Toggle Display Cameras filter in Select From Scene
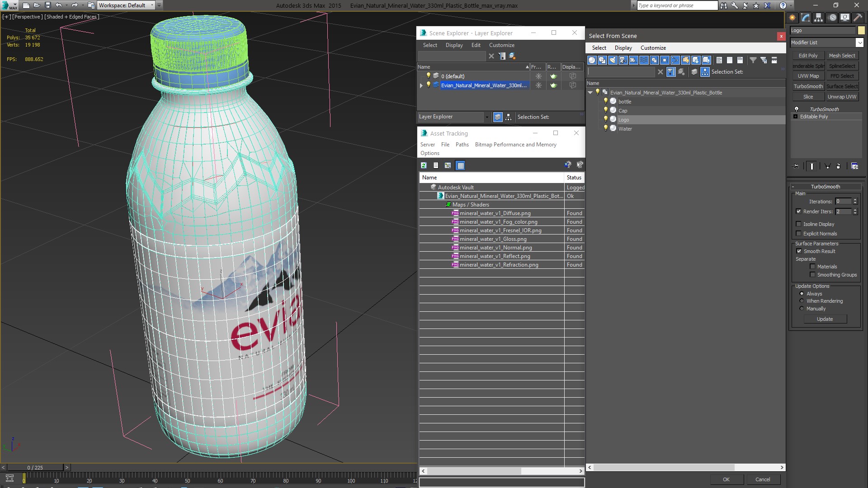The image size is (868, 488). click(623, 60)
